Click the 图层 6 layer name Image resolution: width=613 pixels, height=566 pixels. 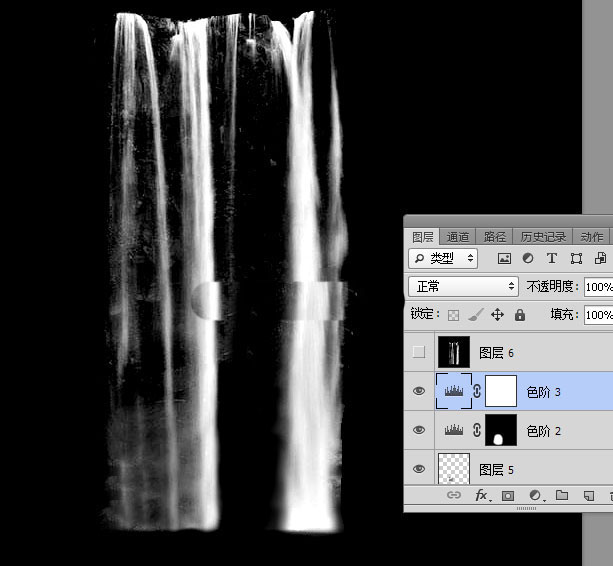[x=496, y=353]
